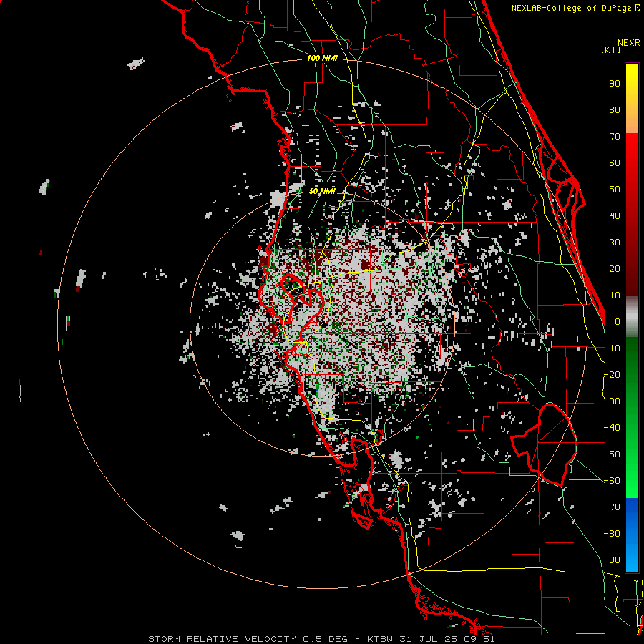Click the -30 value on velocity scale
Screen dimensions: 644x644
pyautogui.click(x=612, y=401)
